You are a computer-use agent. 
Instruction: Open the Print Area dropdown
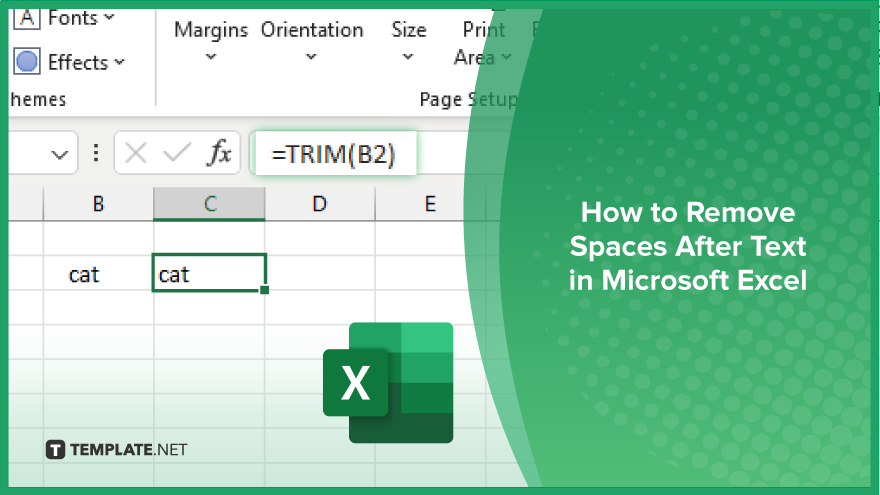coord(483,43)
